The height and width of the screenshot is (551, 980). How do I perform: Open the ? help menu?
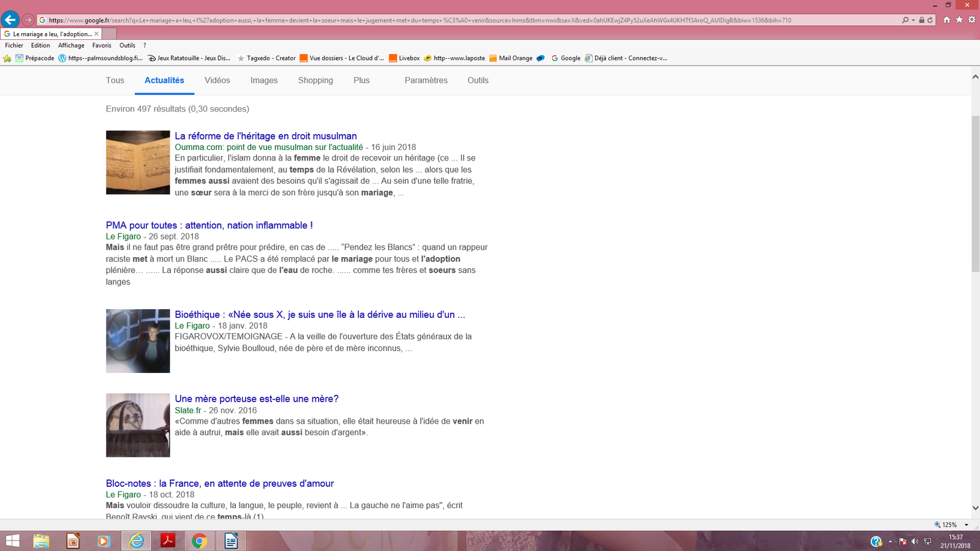145,45
